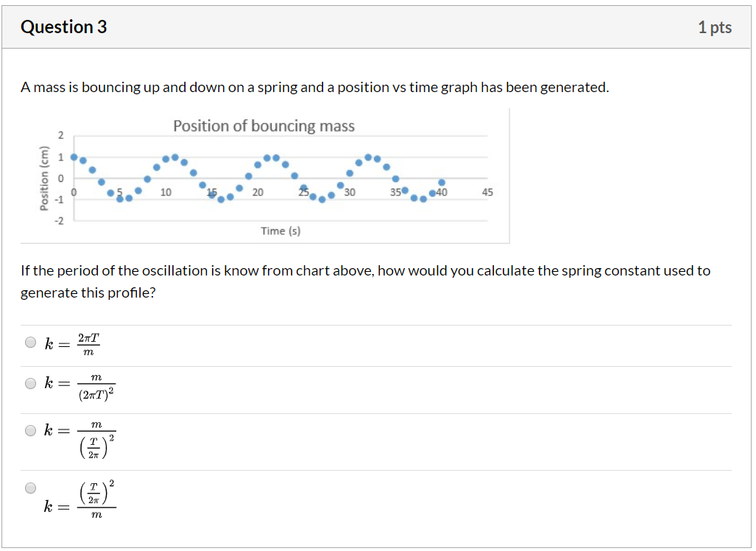
Task: Choose the option k = m/(T/2π)²
Action: pos(30,429)
